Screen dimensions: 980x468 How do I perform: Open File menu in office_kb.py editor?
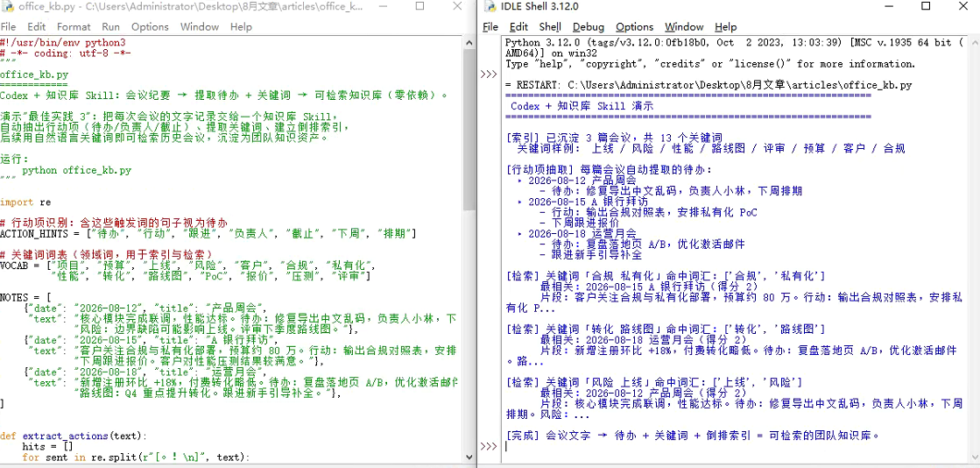[8, 27]
